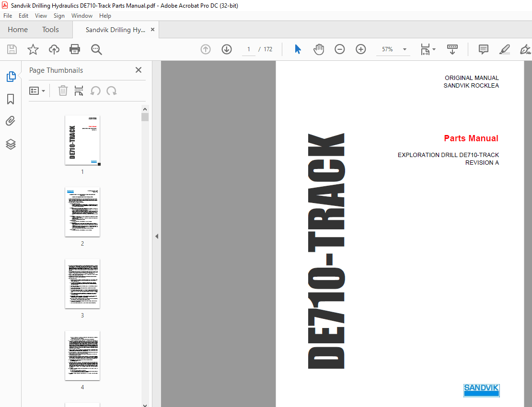Toggle the Attachments paperclip panel

(11, 121)
